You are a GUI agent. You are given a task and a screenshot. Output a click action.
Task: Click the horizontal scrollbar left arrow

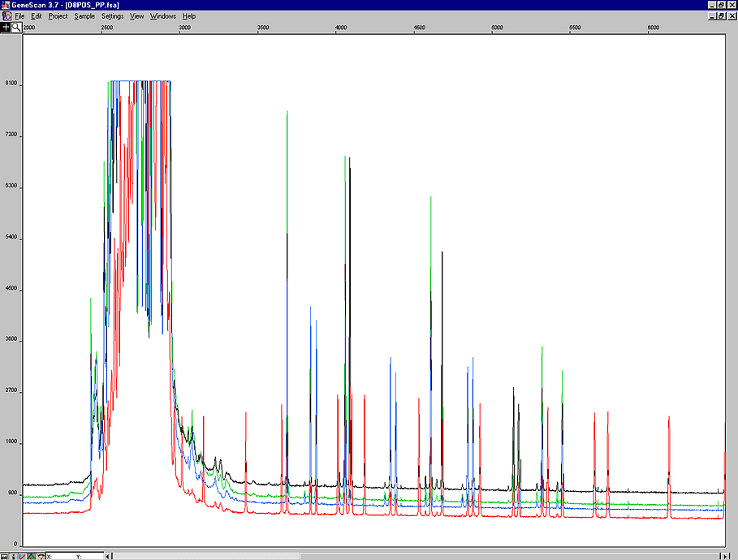point(108,556)
